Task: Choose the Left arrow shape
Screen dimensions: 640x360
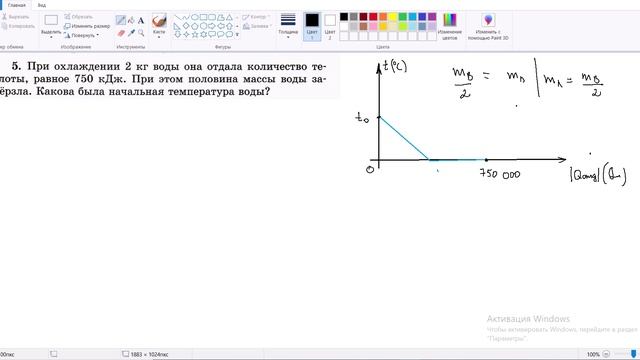Action: pos(220,26)
